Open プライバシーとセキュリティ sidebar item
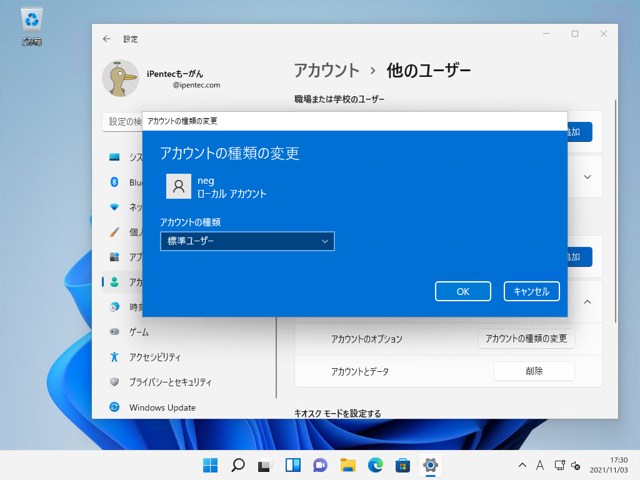640x480 pixels. 170,382
